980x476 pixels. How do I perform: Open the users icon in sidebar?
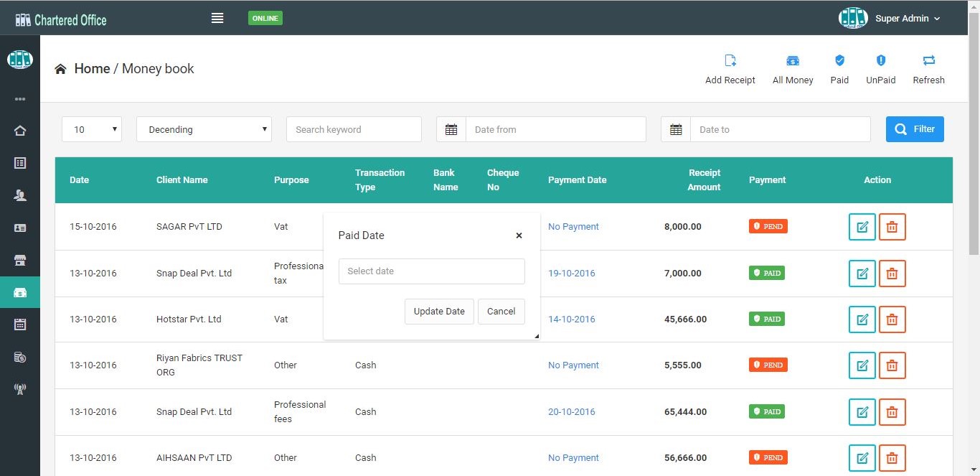point(20,195)
